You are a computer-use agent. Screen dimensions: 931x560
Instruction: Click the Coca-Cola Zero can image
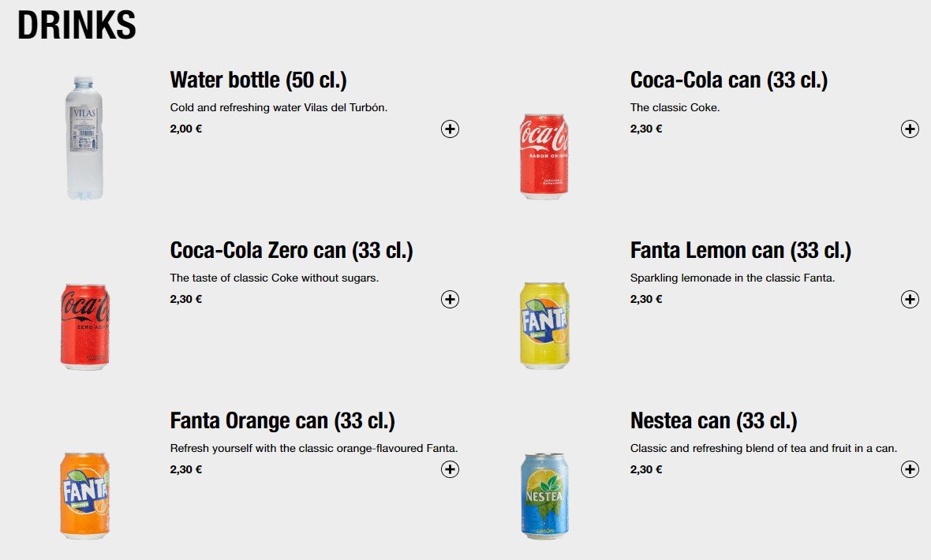(x=84, y=326)
